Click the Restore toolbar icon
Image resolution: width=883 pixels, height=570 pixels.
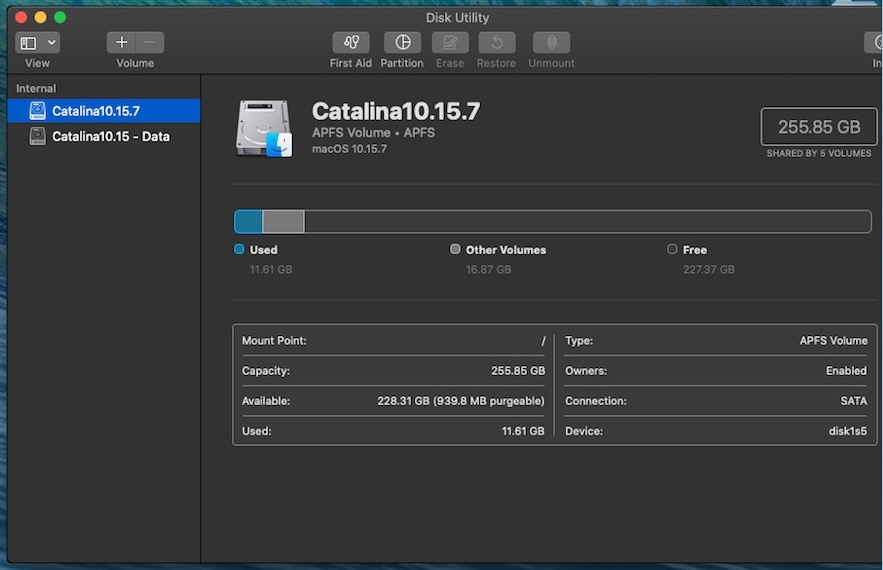pyautogui.click(x=497, y=42)
